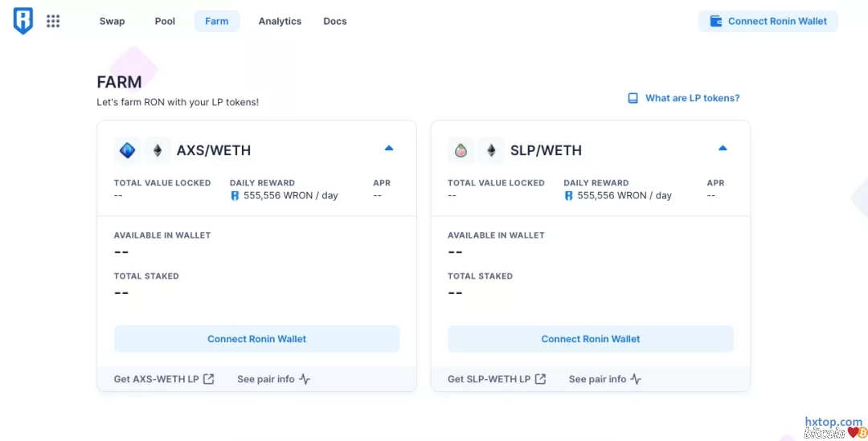
Task: Collapse the AXS/WETH farm card
Action: pos(389,149)
